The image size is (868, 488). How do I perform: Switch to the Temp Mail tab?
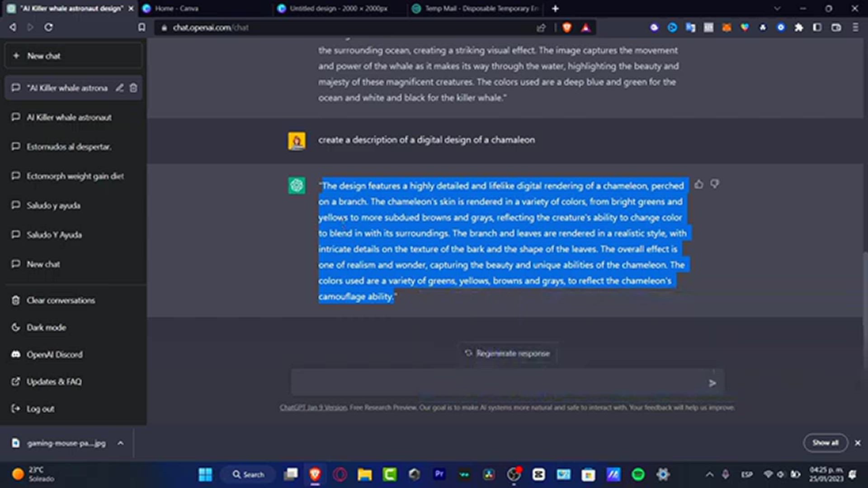click(475, 9)
